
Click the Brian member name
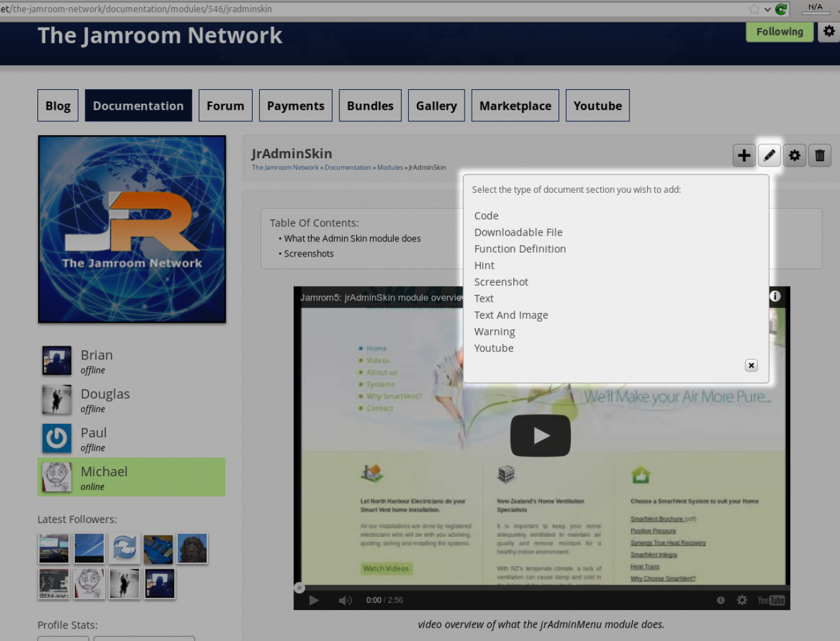click(96, 355)
